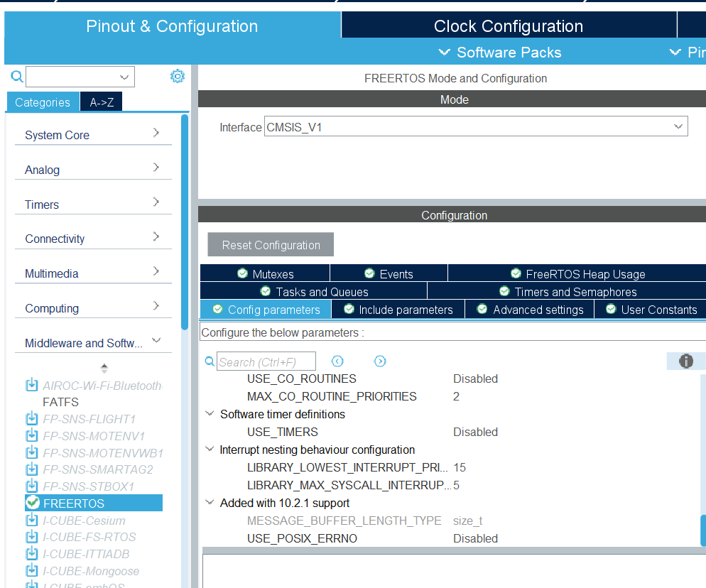Go to next search result arrow
This screenshot has height=588, width=706.
380,361
